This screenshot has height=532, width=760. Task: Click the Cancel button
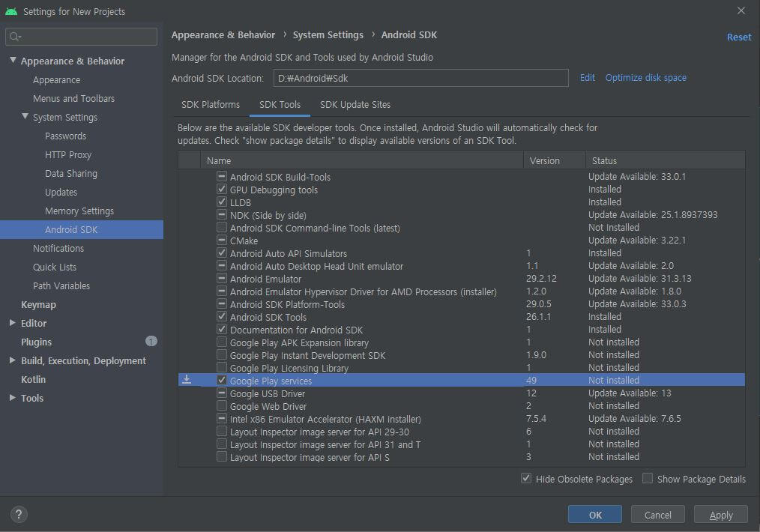click(658, 515)
